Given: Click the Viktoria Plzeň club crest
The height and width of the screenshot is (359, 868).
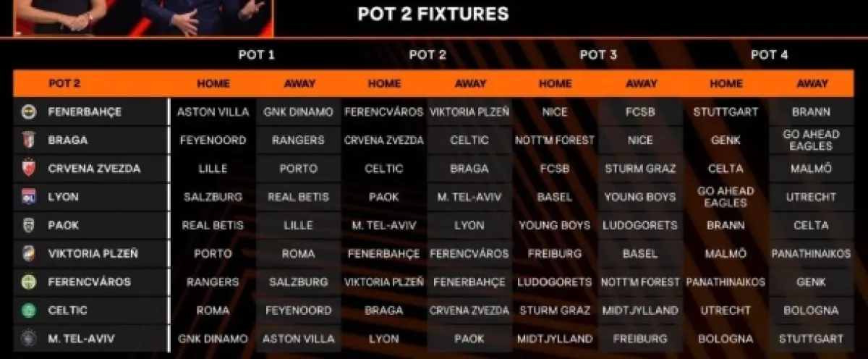Looking at the screenshot, I should tap(29, 254).
